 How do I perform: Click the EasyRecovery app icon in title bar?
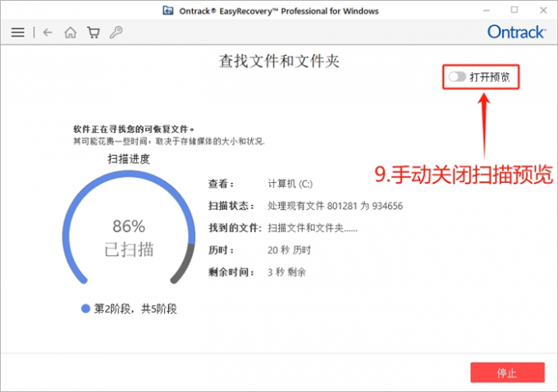168,11
